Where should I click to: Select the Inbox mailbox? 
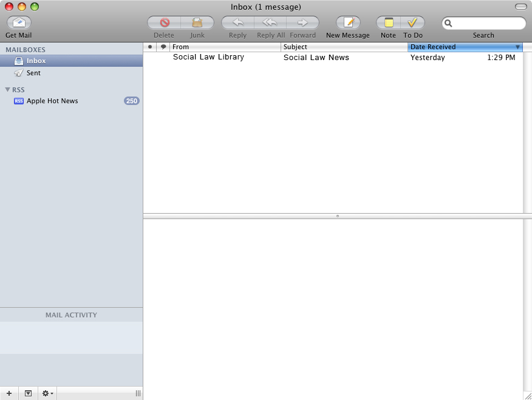(x=71, y=61)
